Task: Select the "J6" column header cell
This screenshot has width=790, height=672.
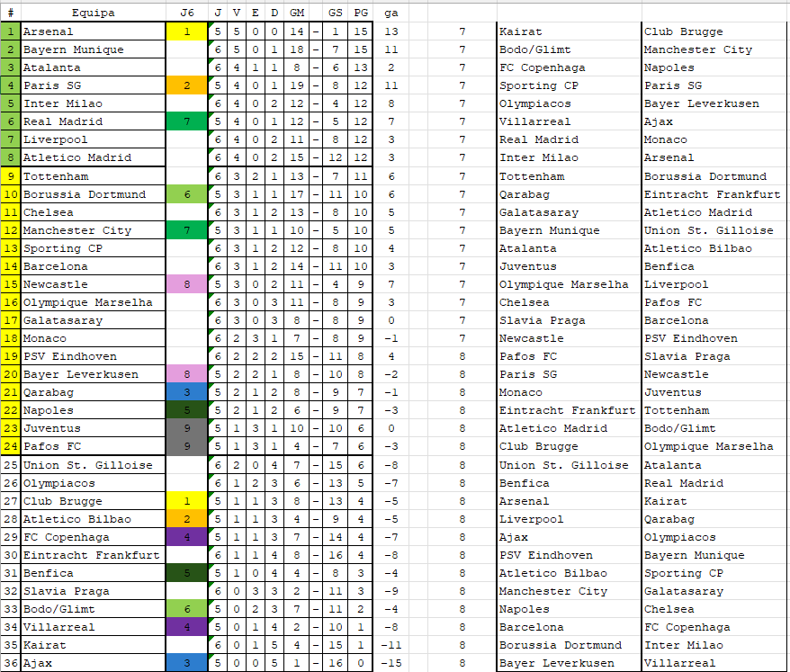Action: pos(186,13)
